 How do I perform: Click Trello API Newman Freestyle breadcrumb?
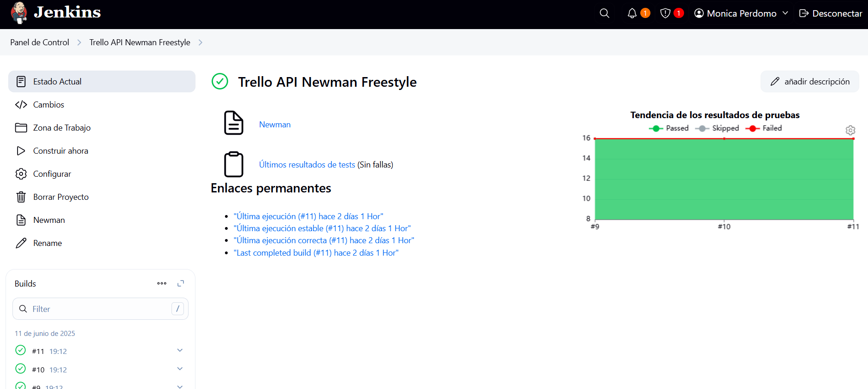click(140, 42)
